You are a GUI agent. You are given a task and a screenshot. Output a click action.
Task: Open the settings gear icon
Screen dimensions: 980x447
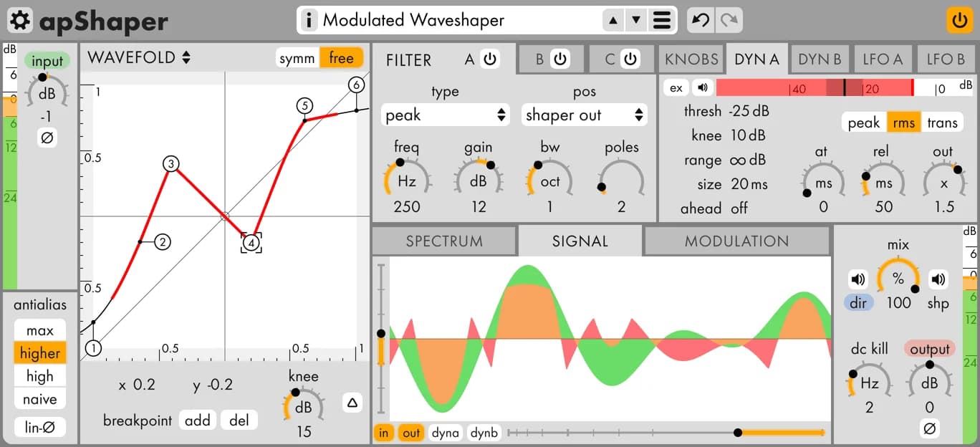20,20
